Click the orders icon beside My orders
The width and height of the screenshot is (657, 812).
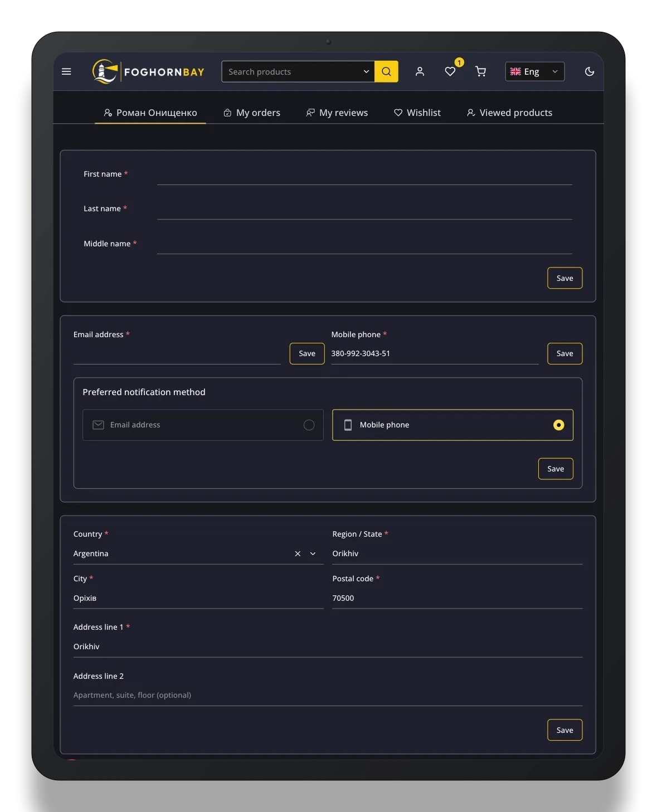[x=227, y=113]
